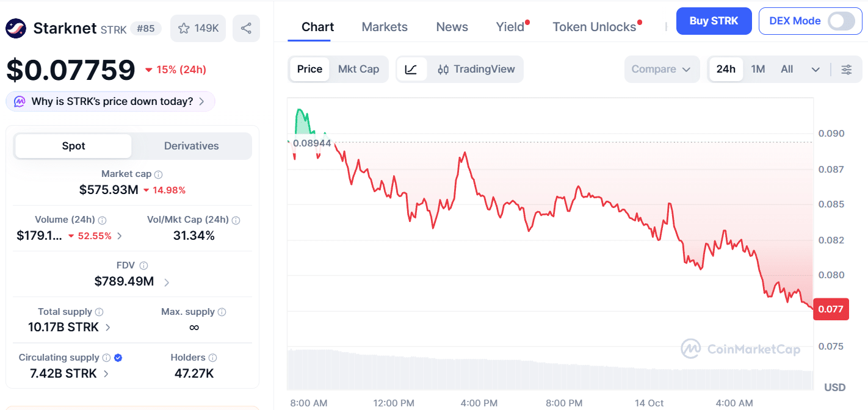Click the blue verified badge on Circulating supply
The image size is (868, 410).
[118, 358]
